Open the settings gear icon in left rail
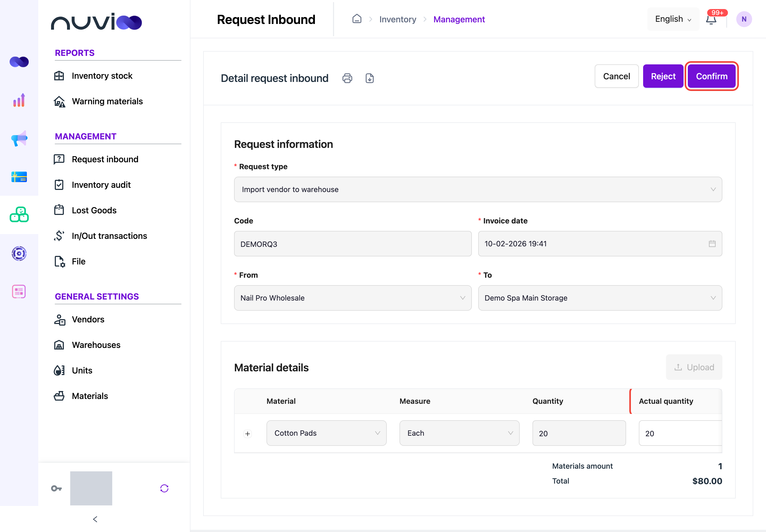The height and width of the screenshot is (532, 766). [x=19, y=253]
